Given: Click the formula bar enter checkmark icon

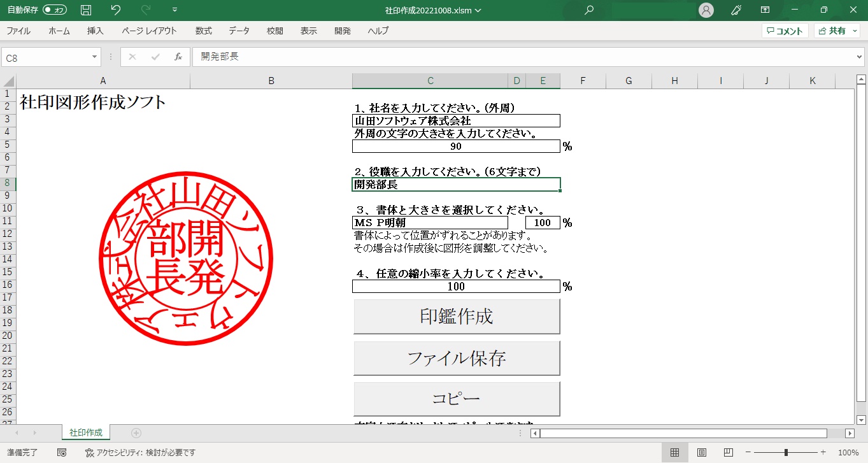Looking at the screenshot, I should 155,57.
